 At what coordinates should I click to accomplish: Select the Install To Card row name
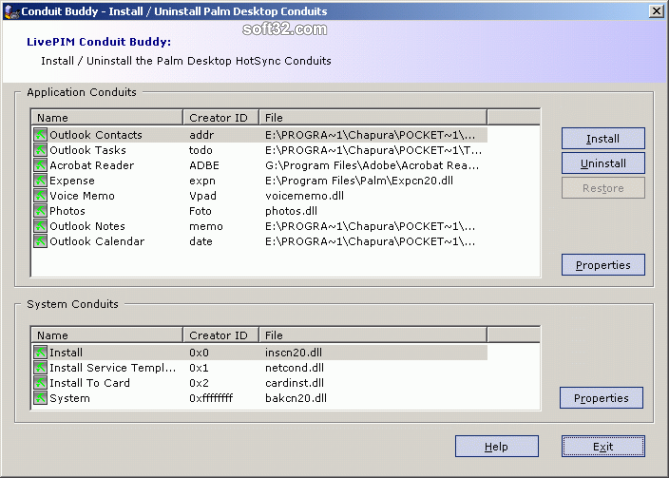[x=89, y=383]
